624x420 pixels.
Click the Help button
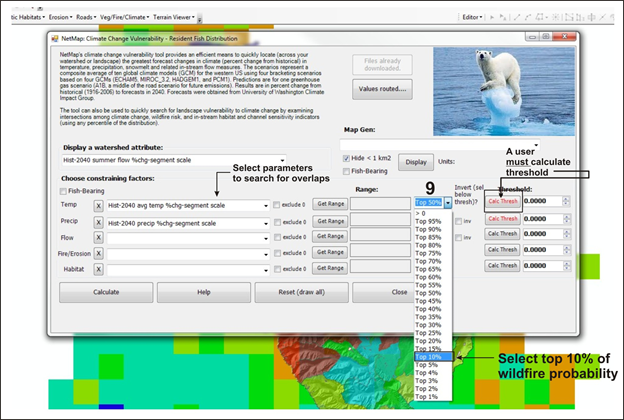pos(204,292)
